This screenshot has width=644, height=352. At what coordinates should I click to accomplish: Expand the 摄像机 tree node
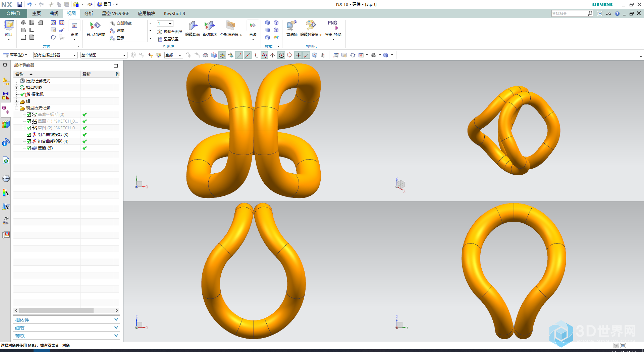(16, 94)
